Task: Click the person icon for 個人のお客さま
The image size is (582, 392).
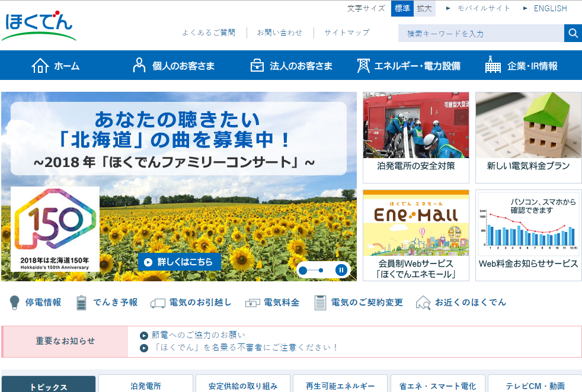Action: pyautogui.click(x=139, y=65)
